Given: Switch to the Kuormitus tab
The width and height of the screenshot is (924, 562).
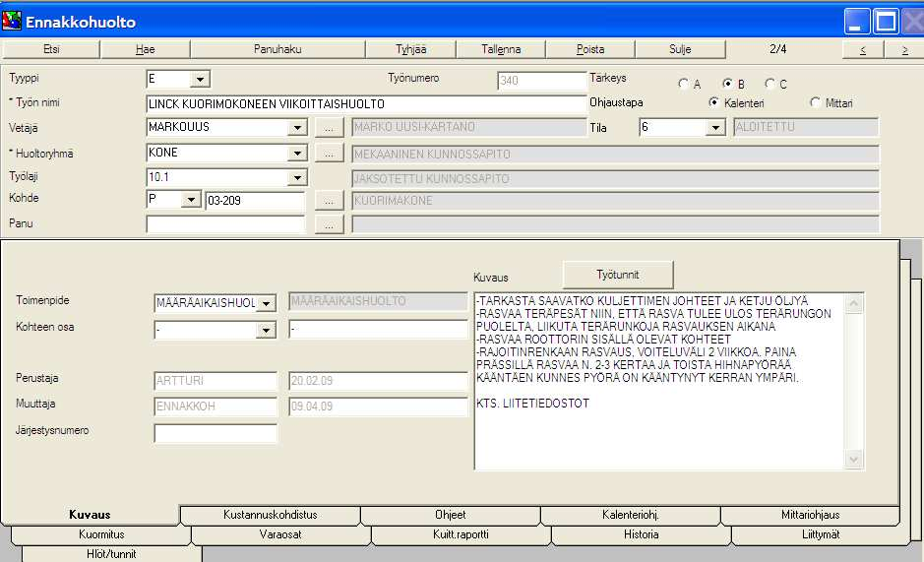Looking at the screenshot, I should pyautogui.click(x=101, y=534).
